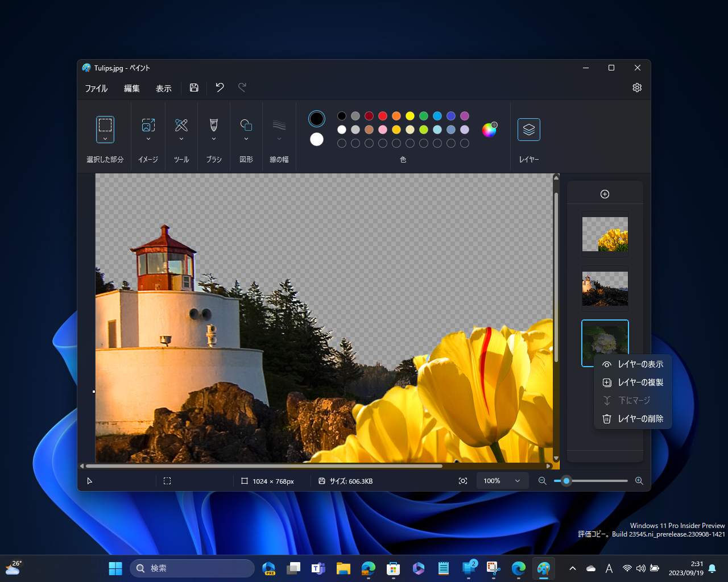Add a new layer with plus icon

tap(605, 194)
